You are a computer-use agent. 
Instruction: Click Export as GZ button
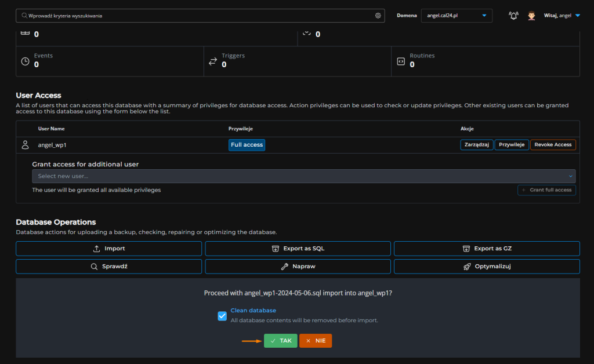pyautogui.click(x=487, y=249)
